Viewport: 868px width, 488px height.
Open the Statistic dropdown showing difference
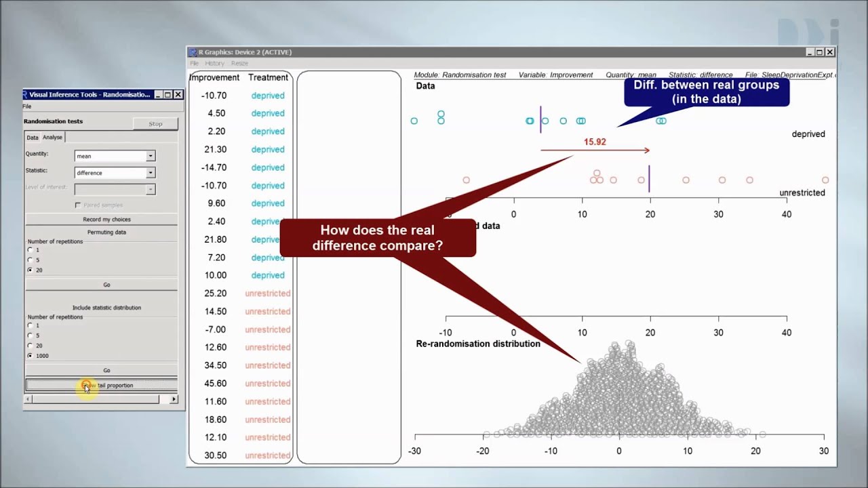pos(115,173)
